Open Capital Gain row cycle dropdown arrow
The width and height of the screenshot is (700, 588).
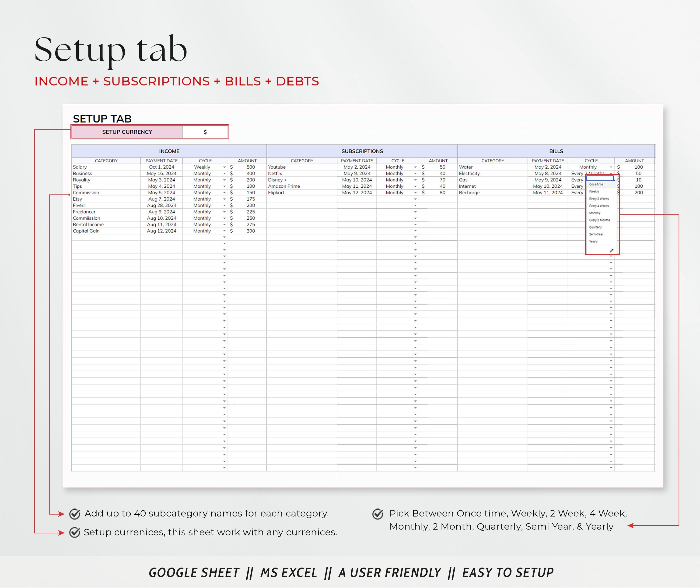coord(224,231)
